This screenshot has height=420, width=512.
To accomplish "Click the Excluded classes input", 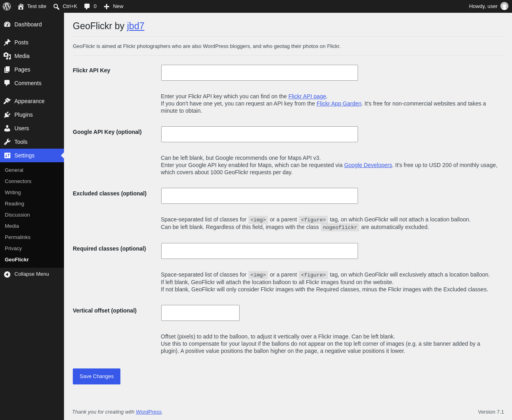I will [260, 196].
